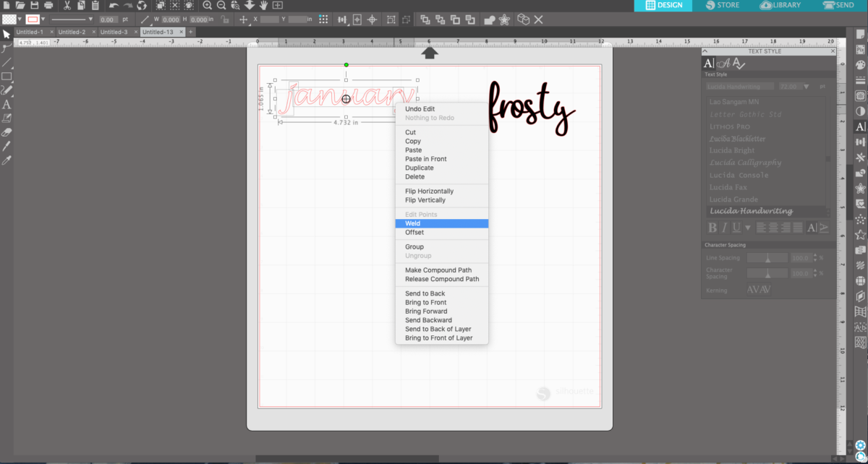
Task: Toggle horizontal text direction button
Action: (812, 228)
